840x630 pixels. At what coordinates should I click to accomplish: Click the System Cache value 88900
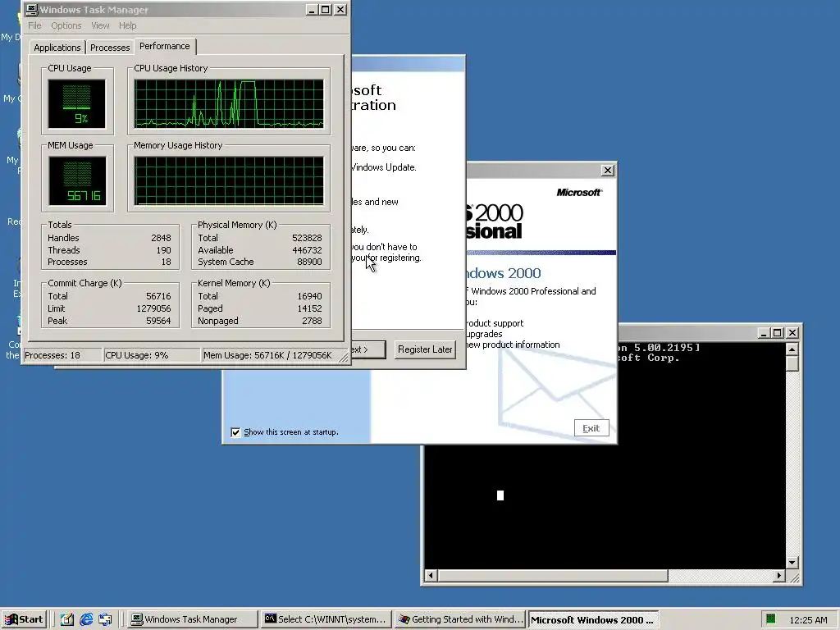point(309,262)
